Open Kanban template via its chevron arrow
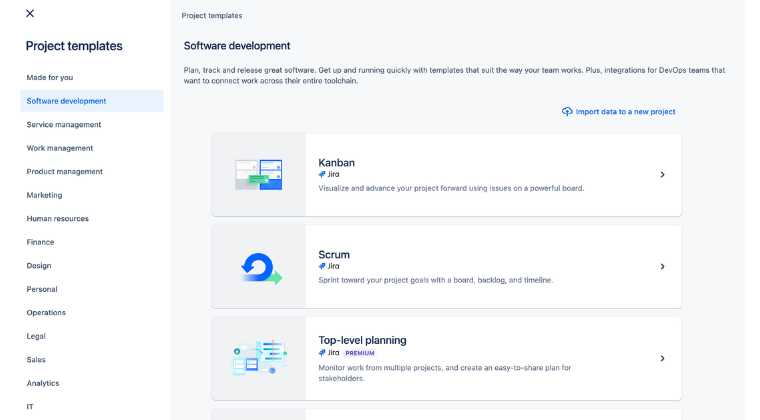The height and width of the screenshot is (420, 760). (x=662, y=174)
